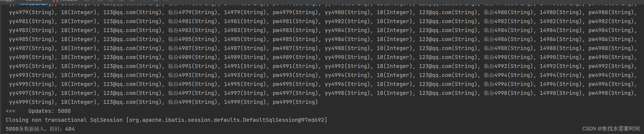Click the <== arrow before Updates
Screen dimensions: 644x134
[x=11, y=111]
